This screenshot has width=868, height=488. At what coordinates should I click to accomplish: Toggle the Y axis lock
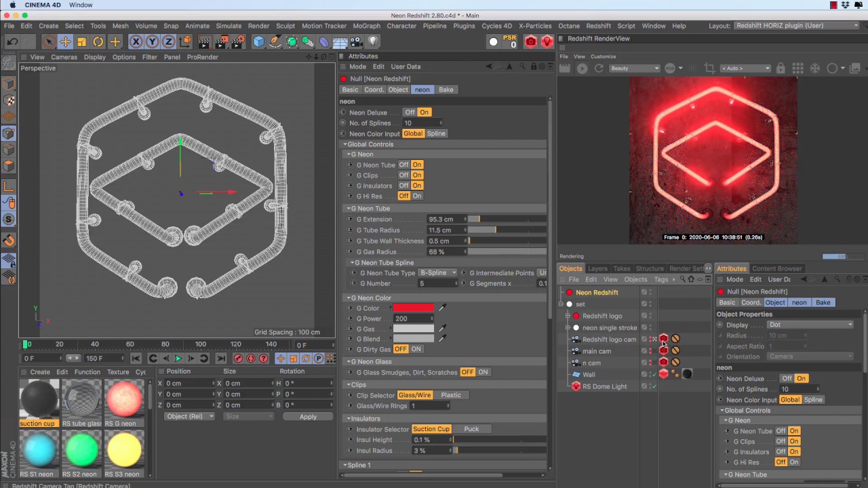[152, 42]
